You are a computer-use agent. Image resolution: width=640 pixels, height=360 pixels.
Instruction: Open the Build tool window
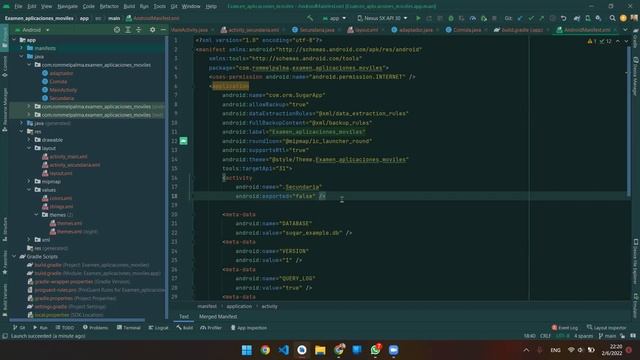(185, 328)
